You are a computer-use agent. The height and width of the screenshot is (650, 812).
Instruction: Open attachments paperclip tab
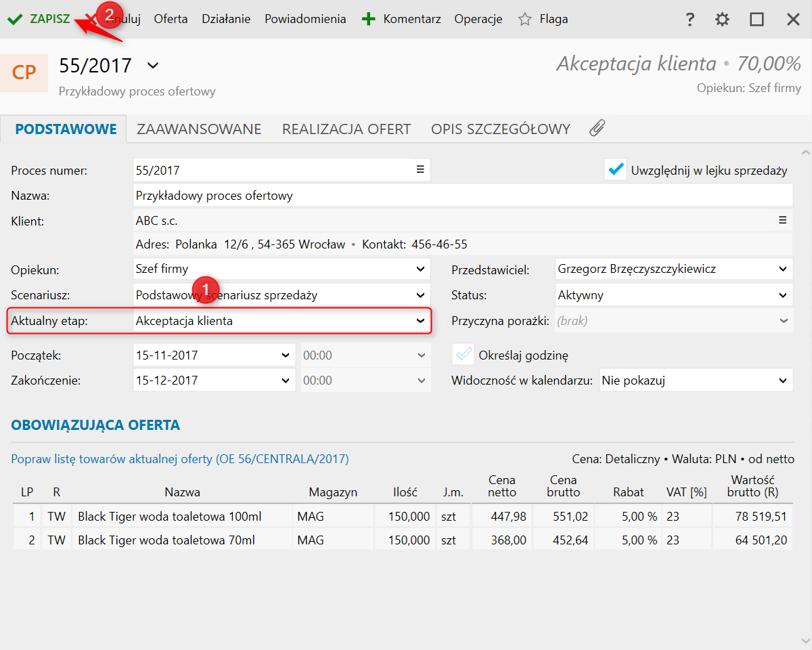click(x=597, y=128)
